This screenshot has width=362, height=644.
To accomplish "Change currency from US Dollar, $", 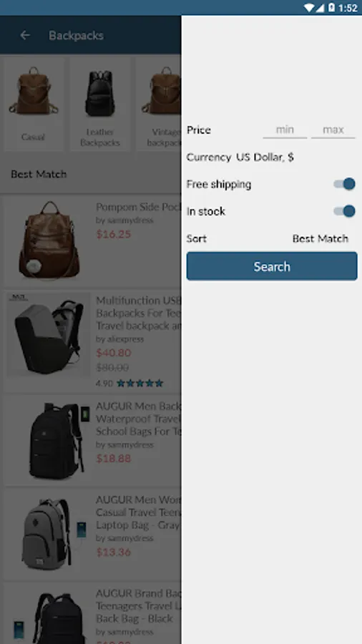I will [265, 157].
